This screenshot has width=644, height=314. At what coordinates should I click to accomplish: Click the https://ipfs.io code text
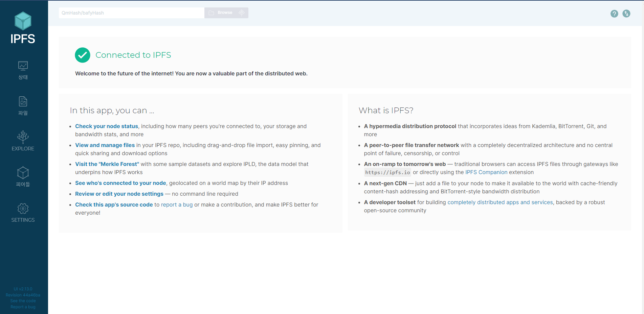point(387,172)
